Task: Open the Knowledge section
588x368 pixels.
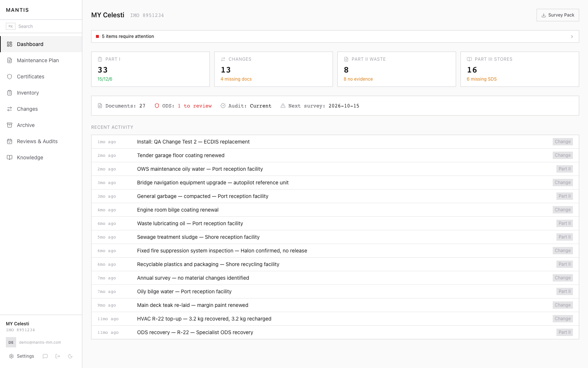Action: (41, 158)
